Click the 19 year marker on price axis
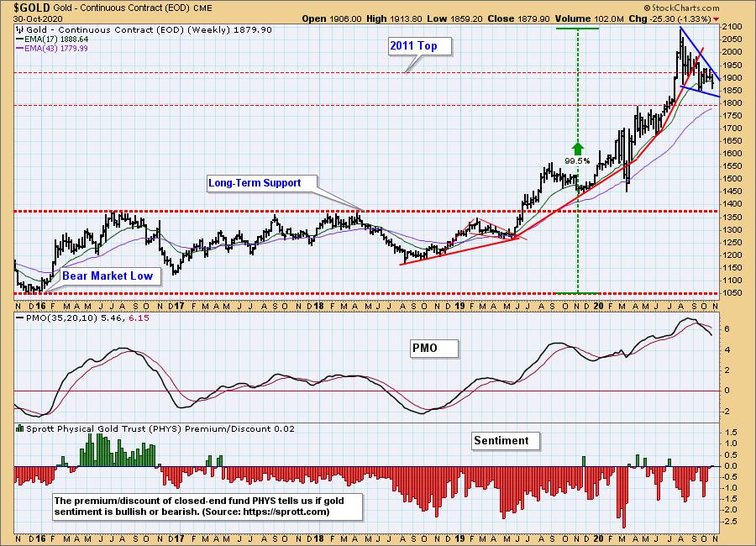 (459, 306)
